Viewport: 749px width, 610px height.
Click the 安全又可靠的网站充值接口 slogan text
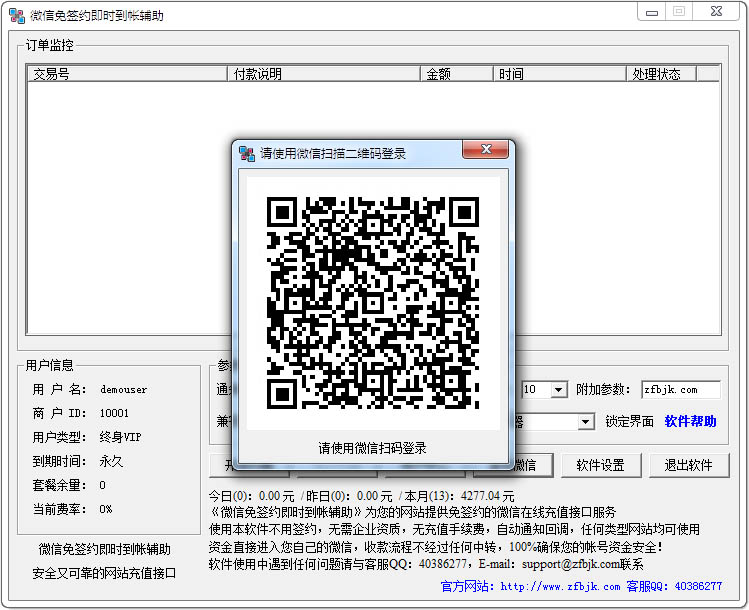[x=104, y=573]
